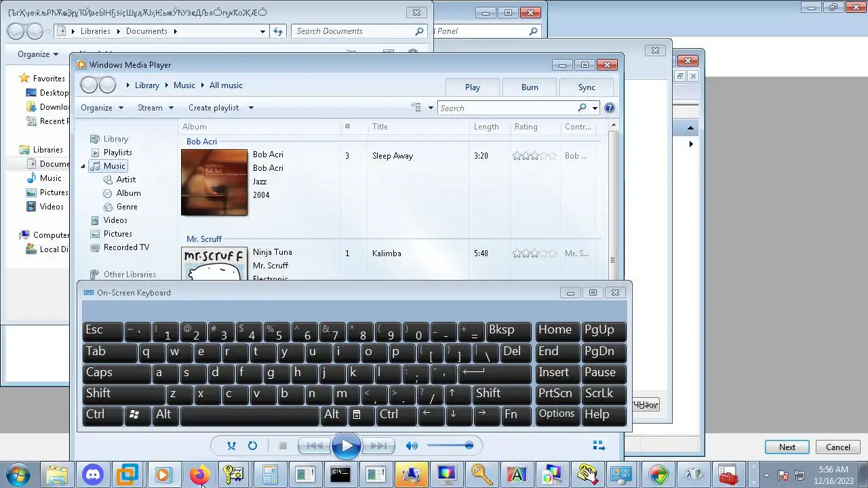Select Recorded TV in the library

(x=126, y=247)
